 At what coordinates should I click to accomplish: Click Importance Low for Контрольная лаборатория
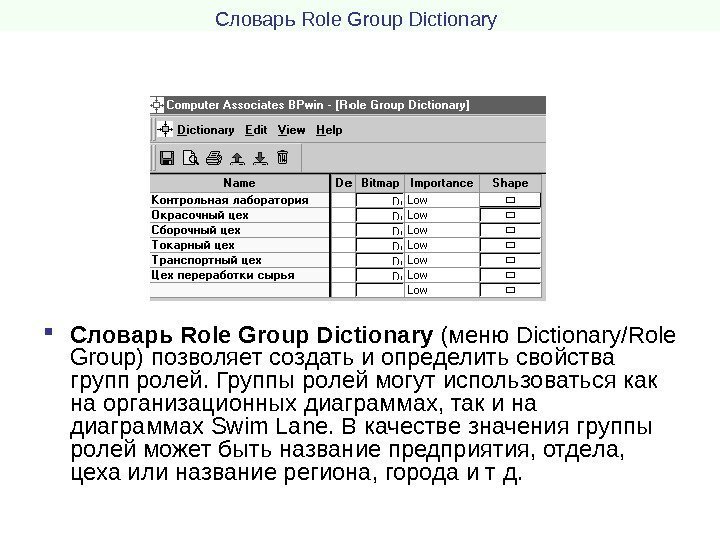tap(442, 200)
